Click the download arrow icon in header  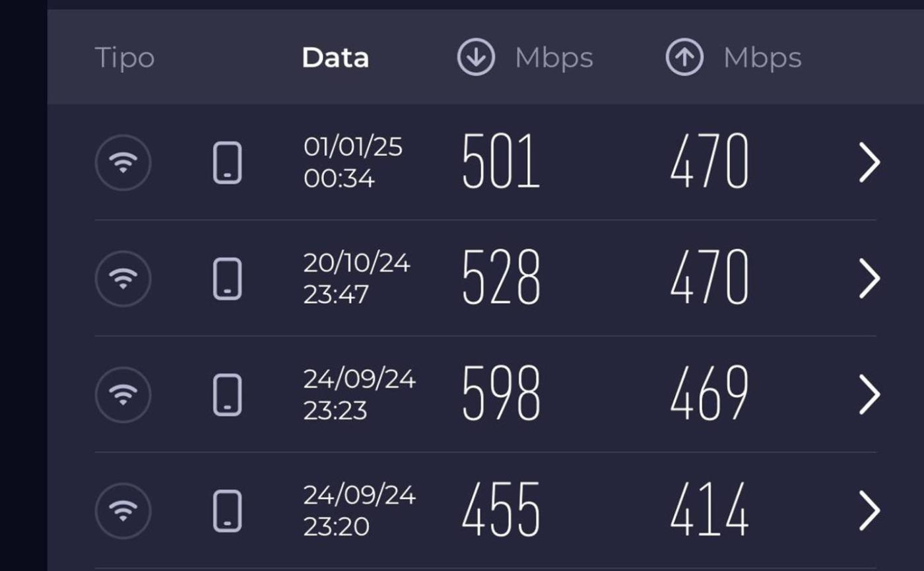point(476,57)
